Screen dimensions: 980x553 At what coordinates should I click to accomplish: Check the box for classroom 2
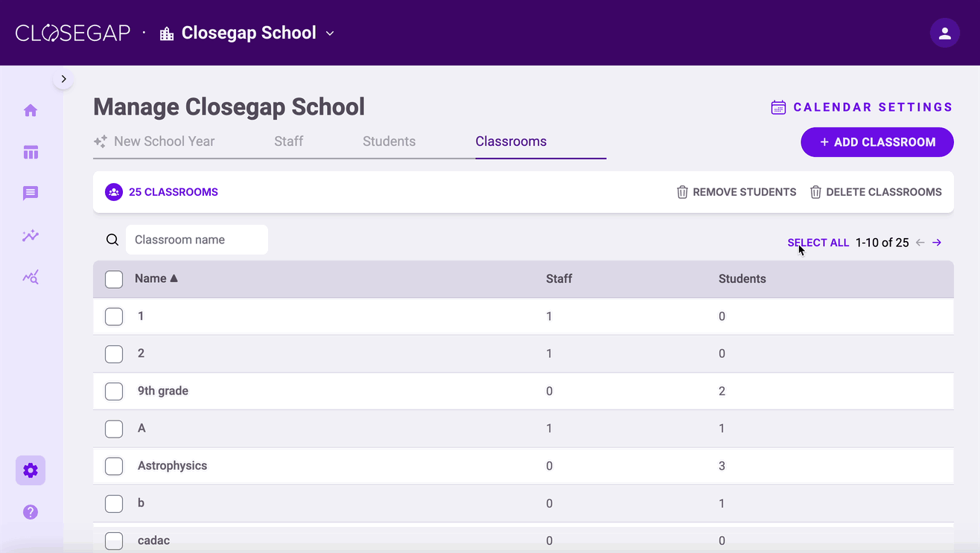pyautogui.click(x=114, y=354)
